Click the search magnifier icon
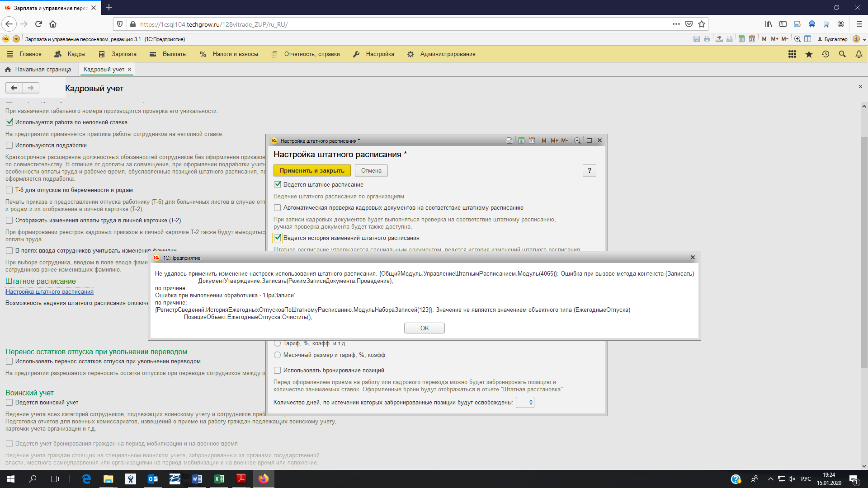868x488 pixels. click(842, 54)
